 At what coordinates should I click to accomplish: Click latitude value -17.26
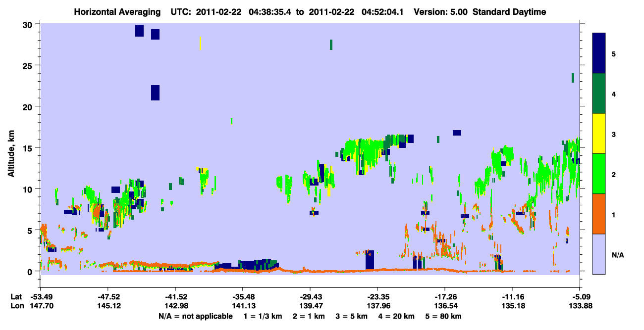click(x=445, y=297)
